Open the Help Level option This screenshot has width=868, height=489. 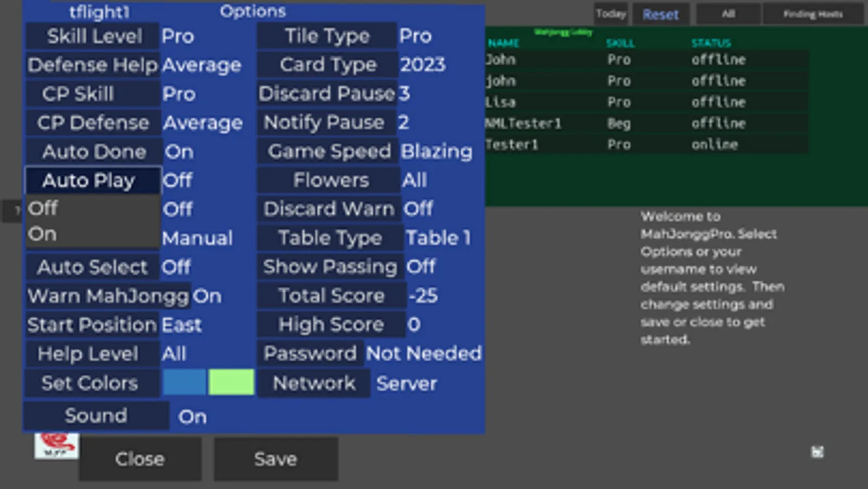92,354
